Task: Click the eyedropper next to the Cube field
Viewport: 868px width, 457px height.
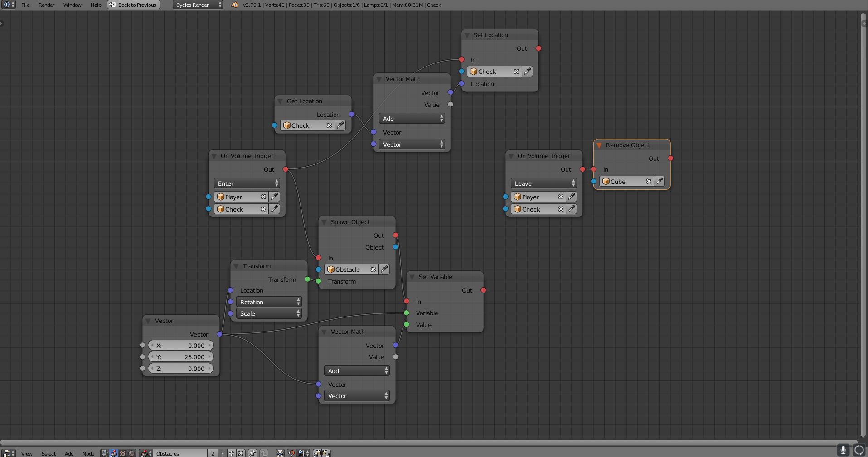Action: (659, 181)
